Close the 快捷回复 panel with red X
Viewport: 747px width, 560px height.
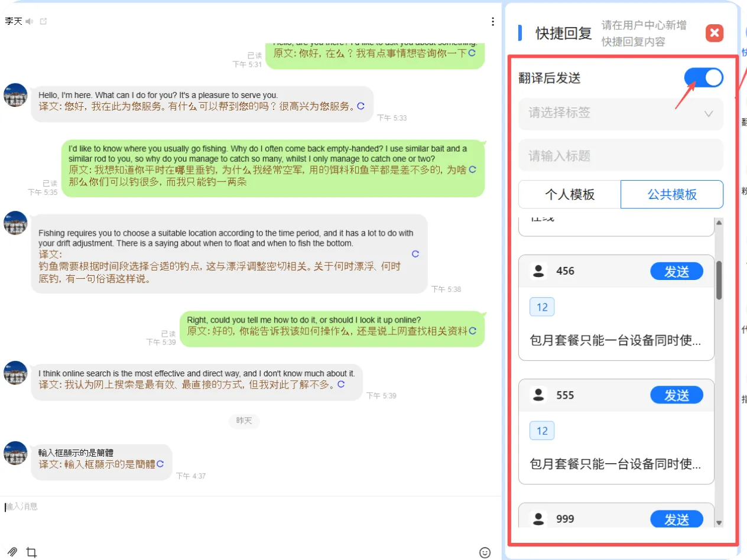click(x=714, y=32)
